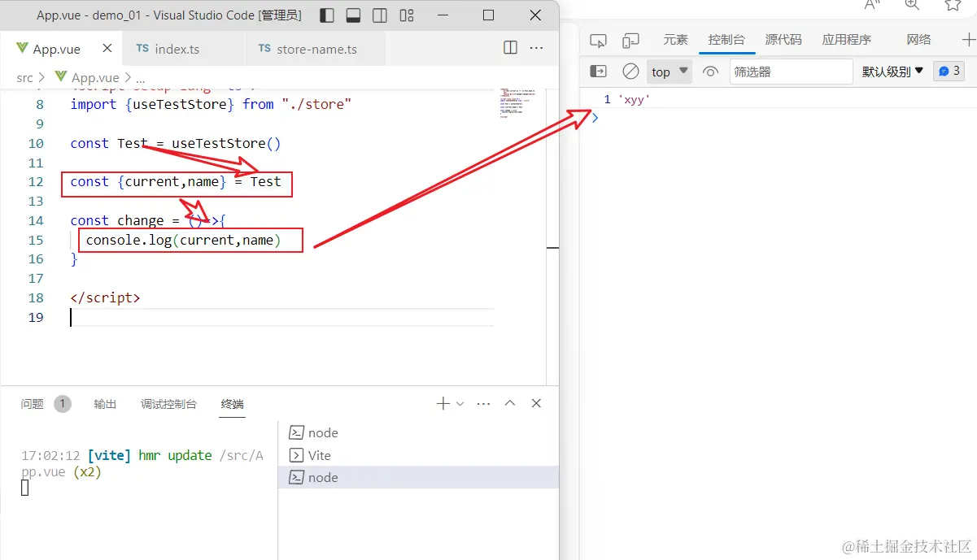This screenshot has width=977, height=560.
Task: Create a new terminal with plus icon
Action: click(443, 403)
